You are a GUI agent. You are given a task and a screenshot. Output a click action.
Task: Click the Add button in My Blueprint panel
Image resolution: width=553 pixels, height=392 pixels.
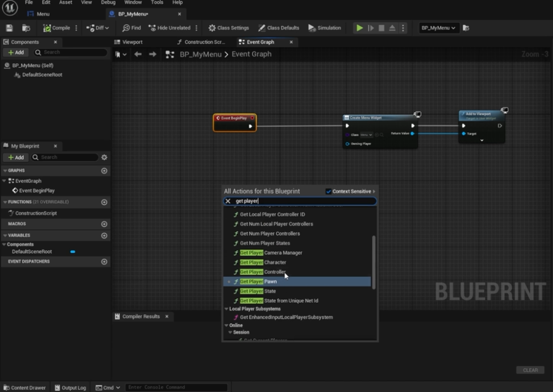[16, 157]
